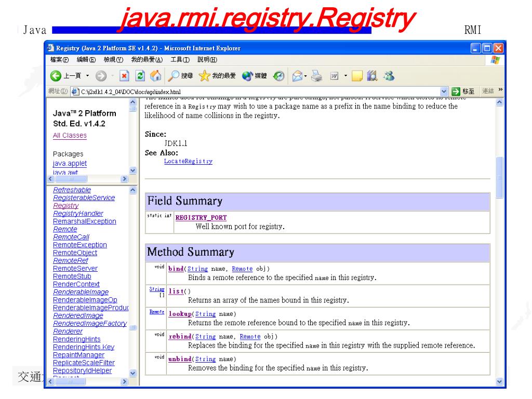The image size is (532, 399).
Task: Open the Messenger people icon
Action: [389, 76]
